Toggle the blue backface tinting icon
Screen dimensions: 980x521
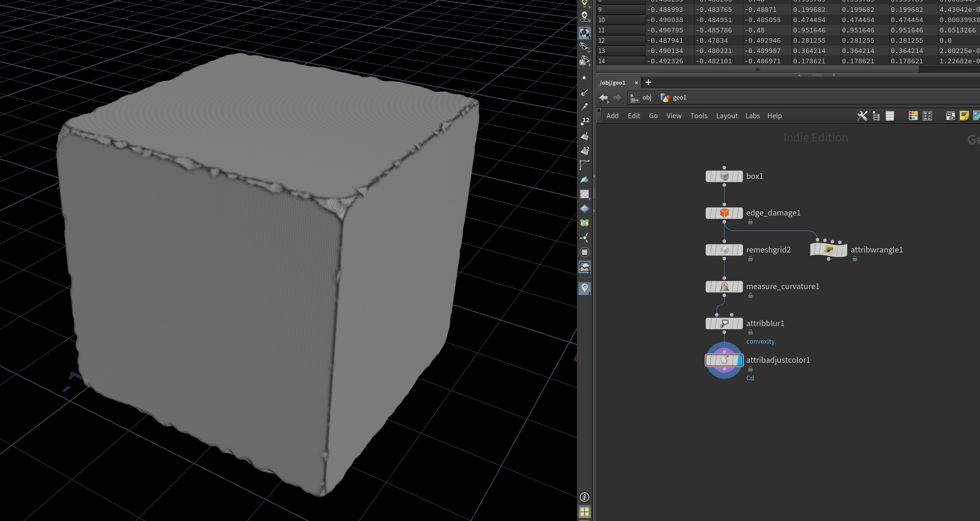coord(584,180)
